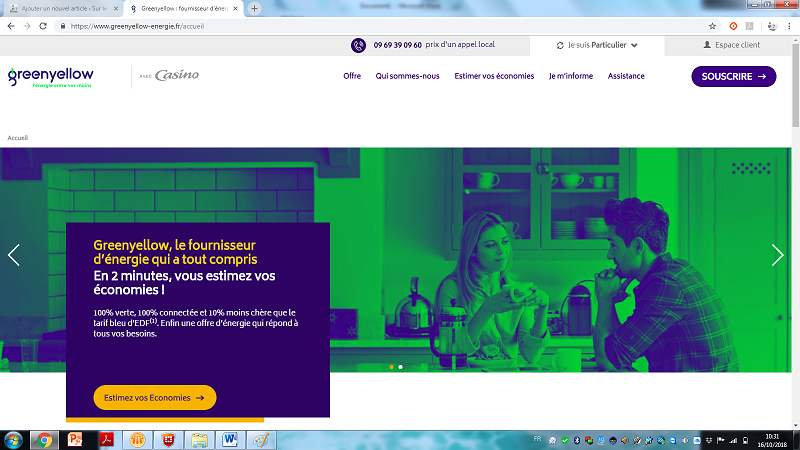The image size is (800, 450).
Task: Click the 'Estimez vos Economies' yellow button
Action: [155, 397]
